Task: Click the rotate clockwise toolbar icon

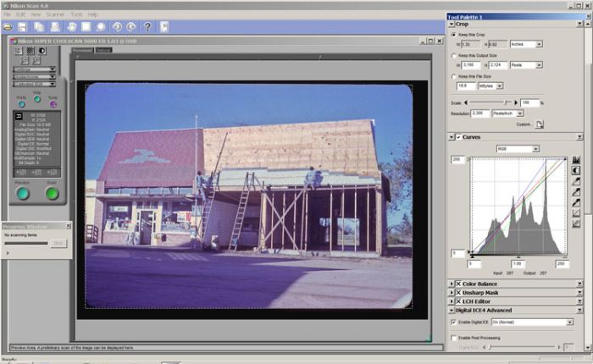Action: coord(131,27)
